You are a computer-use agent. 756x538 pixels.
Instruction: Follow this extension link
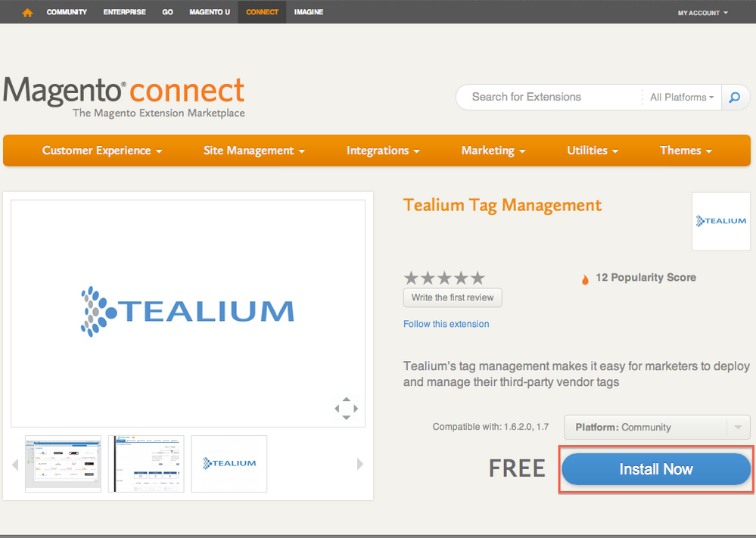pyautogui.click(x=446, y=324)
